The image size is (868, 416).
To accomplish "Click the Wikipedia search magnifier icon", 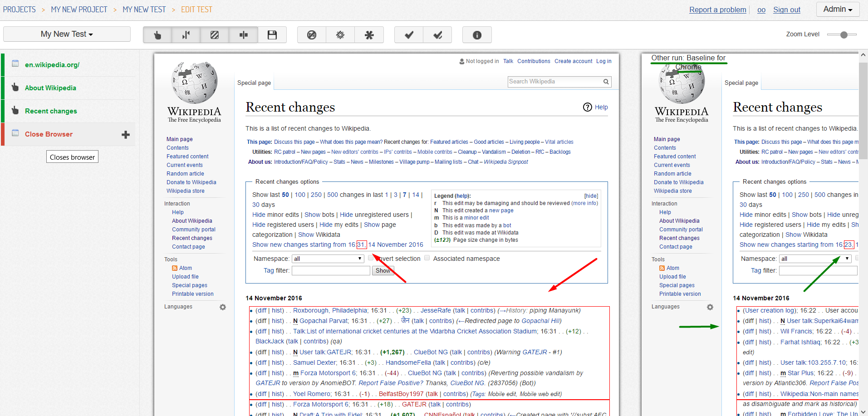I will coord(606,82).
